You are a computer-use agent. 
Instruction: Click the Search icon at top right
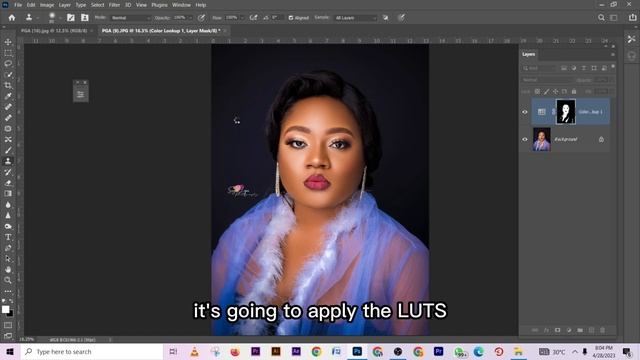[x=601, y=18]
